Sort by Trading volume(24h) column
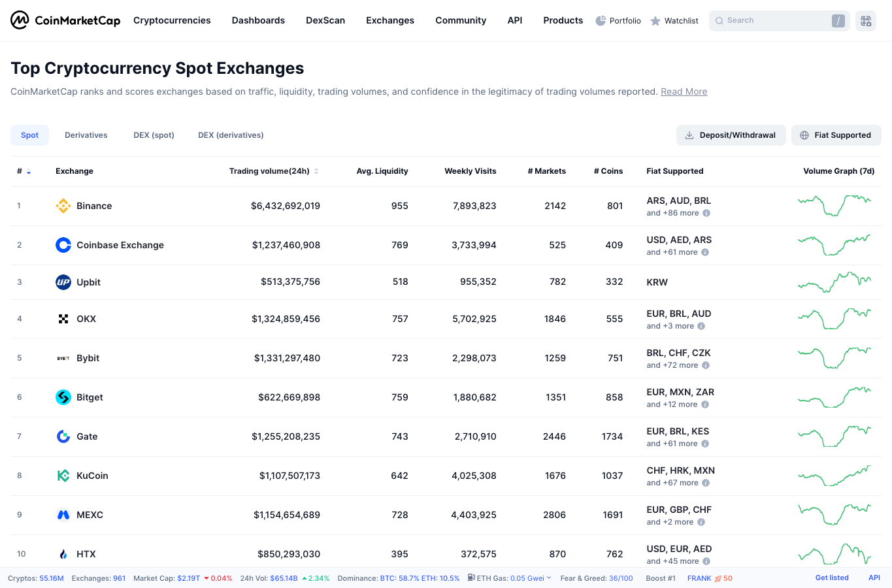The height and width of the screenshot is (588, 892). (x=274, y=171)
